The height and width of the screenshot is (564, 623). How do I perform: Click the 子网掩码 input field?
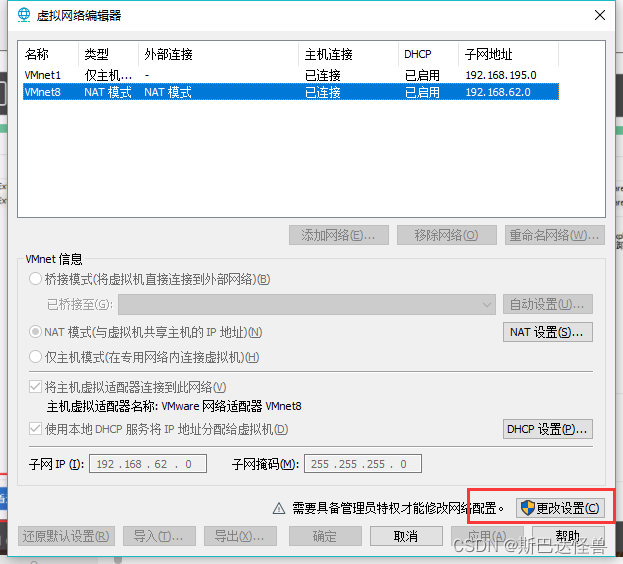(363, 464)
